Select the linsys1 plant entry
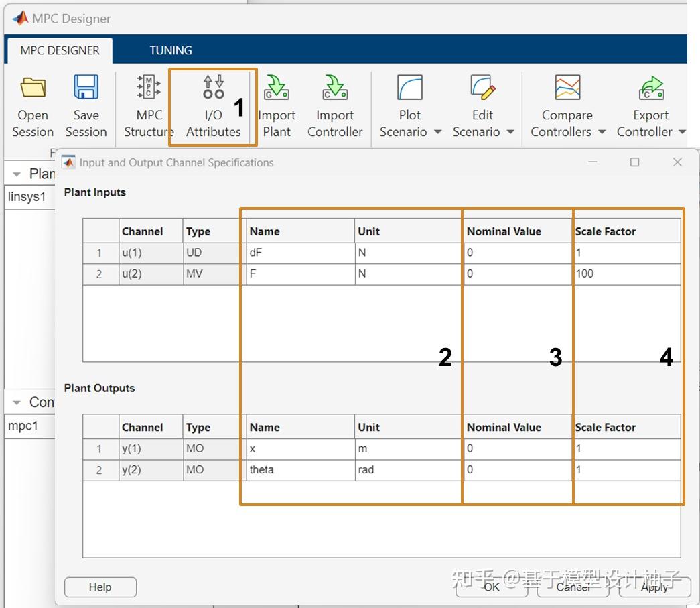The width and height of the screenshot is (700, 608). (x=27, y=197)
